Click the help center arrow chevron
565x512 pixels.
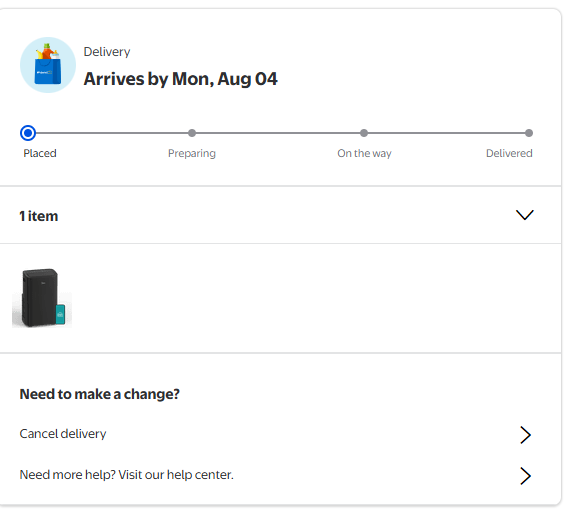(525, 476)
